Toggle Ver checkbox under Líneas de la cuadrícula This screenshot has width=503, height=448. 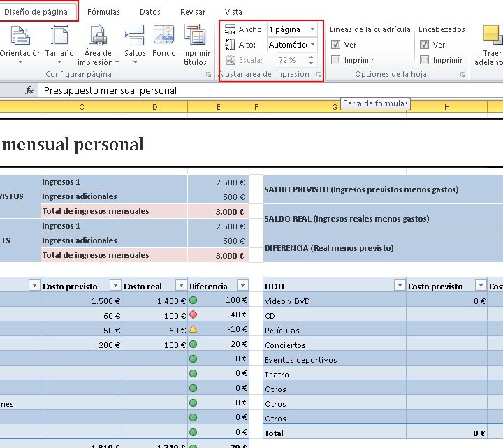(x=336, y=45)
